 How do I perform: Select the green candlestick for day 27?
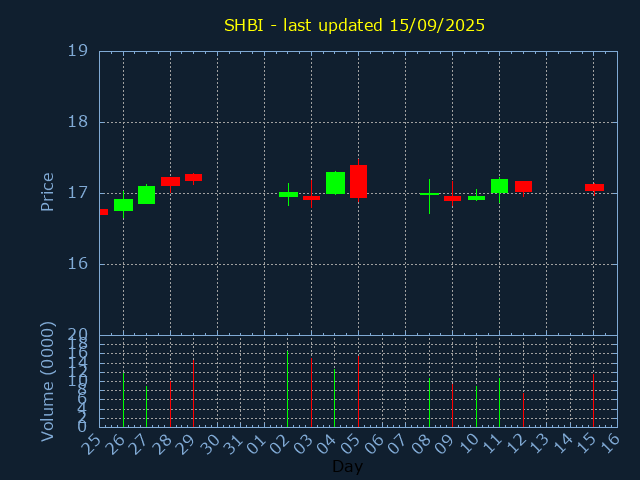[x=147, y=195]
